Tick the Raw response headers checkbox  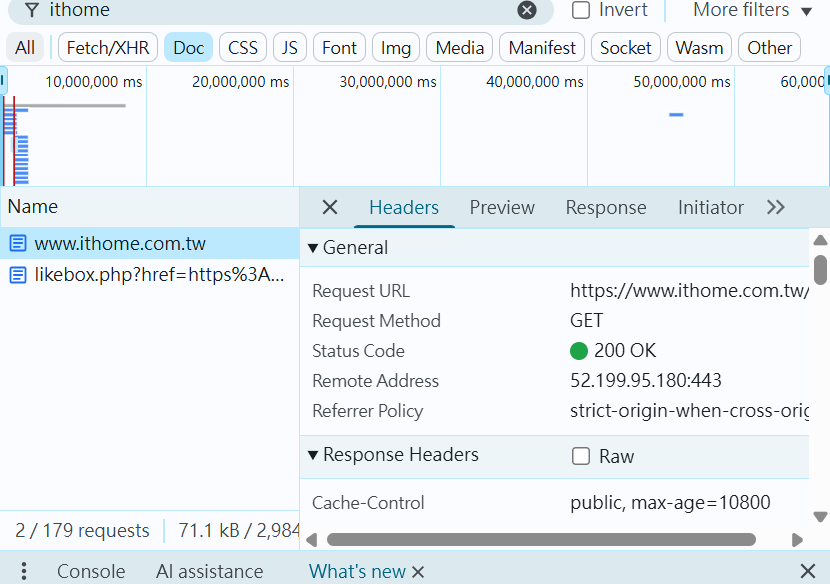pyautogui.click(x=581, y=456)
